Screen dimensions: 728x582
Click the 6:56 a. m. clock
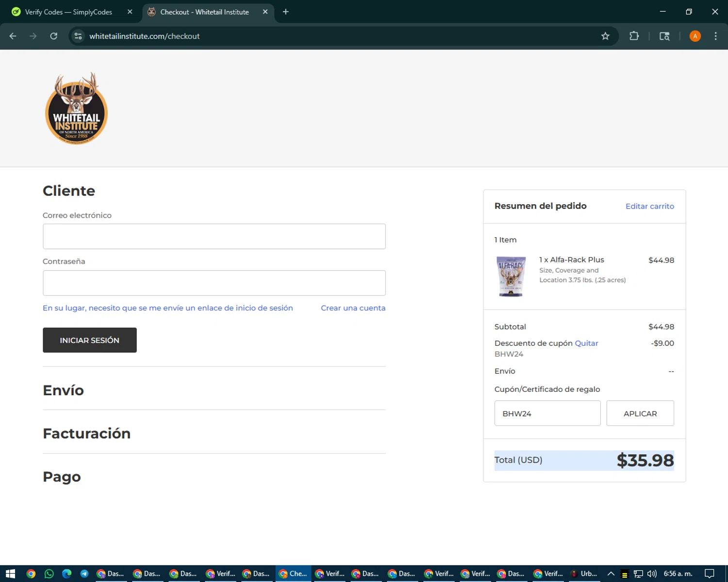678,574
